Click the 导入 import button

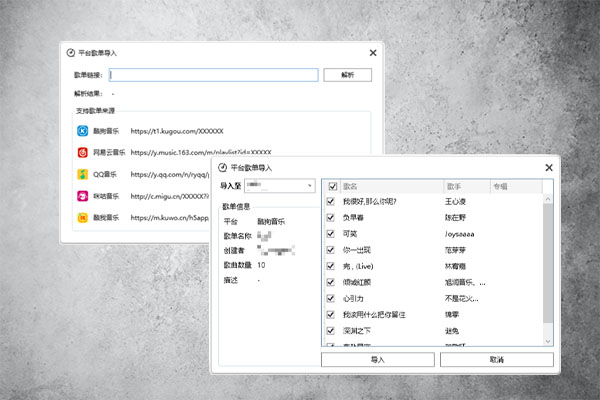378,360
